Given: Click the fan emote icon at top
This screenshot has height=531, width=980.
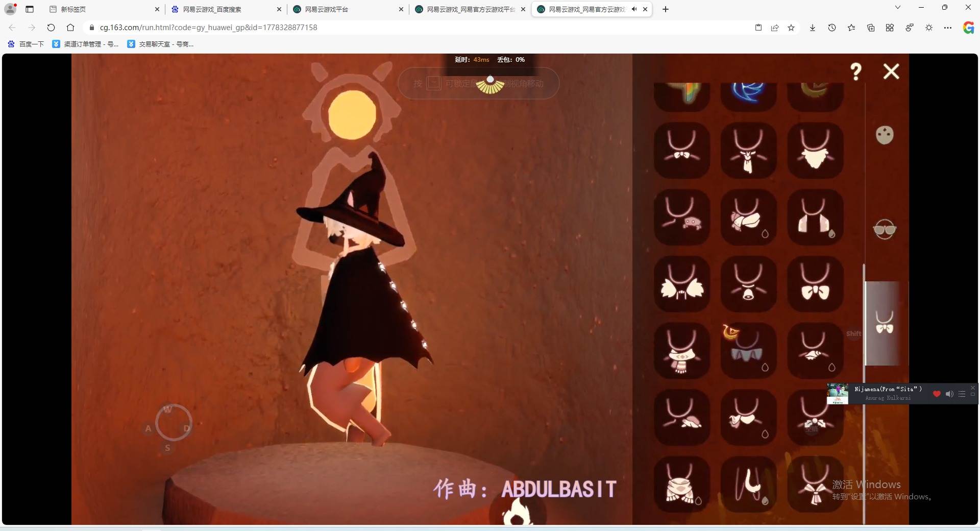Looking at the screenshot, I should pos(490,85).
